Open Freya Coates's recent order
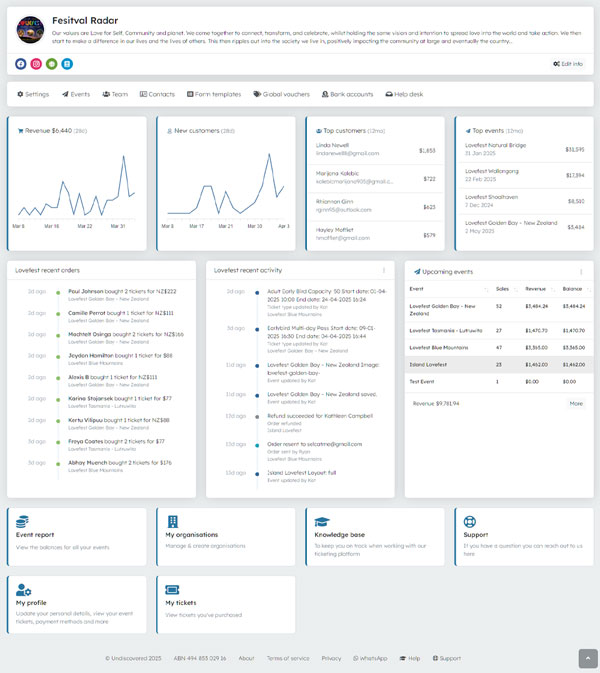The image size is (600, 673). (116, 445)
